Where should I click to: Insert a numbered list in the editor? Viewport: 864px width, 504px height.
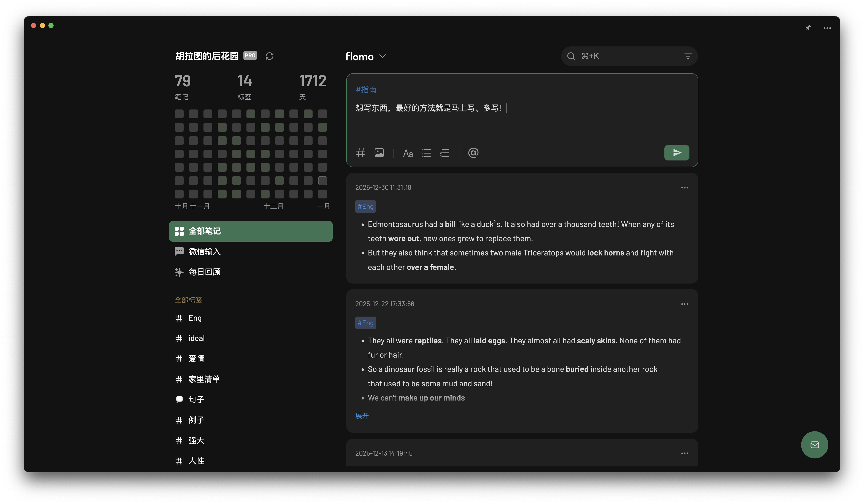coord(445,153)
